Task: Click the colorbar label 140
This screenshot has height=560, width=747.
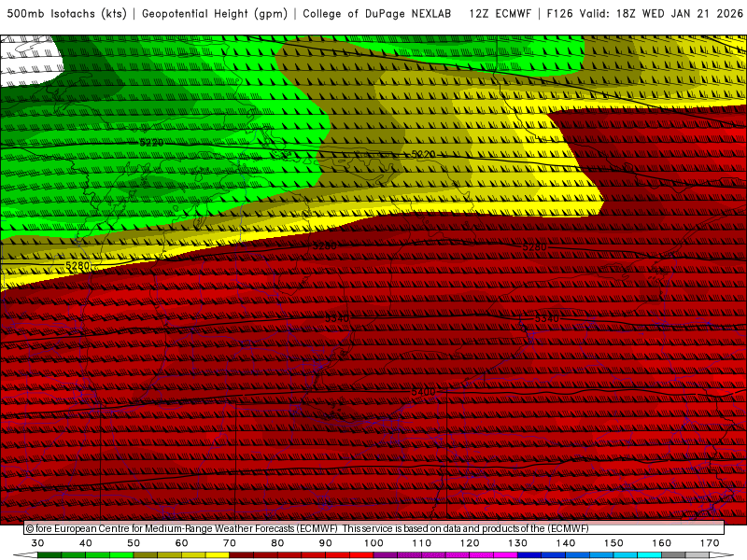Action: click(566, 543)
